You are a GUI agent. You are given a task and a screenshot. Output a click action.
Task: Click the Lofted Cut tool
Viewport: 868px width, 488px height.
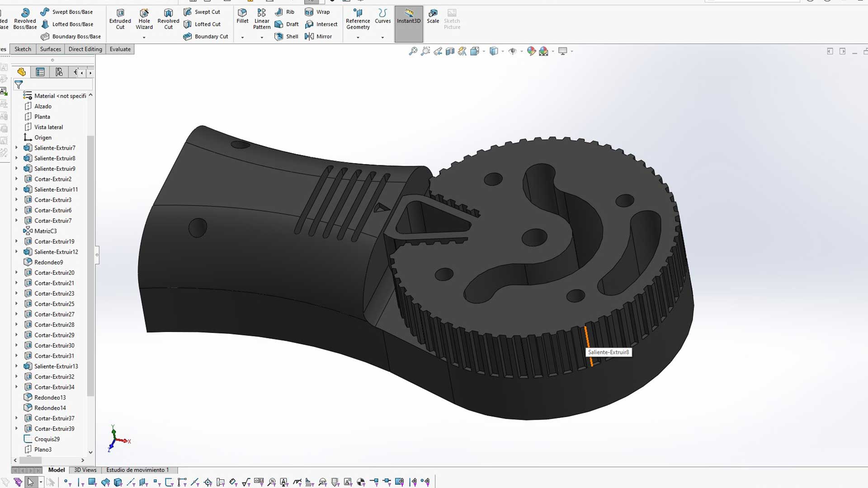pyautogui.click(x=202, y=24)
